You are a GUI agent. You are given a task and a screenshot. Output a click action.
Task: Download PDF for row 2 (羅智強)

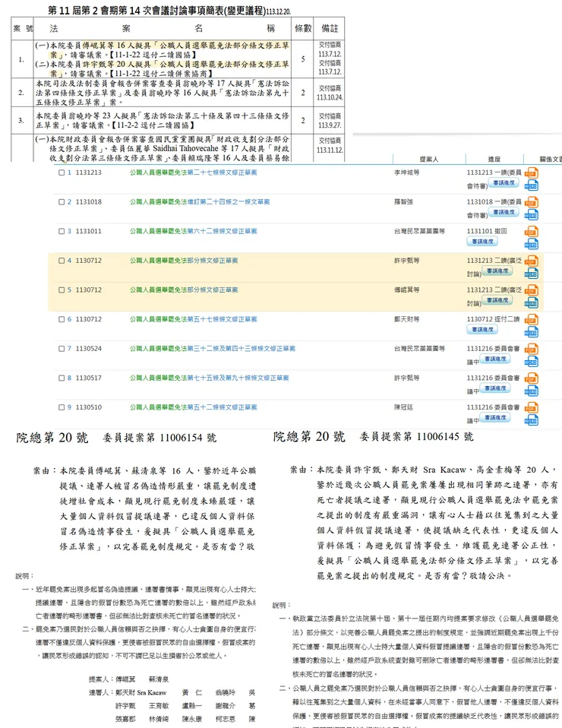tap(531, 202)
